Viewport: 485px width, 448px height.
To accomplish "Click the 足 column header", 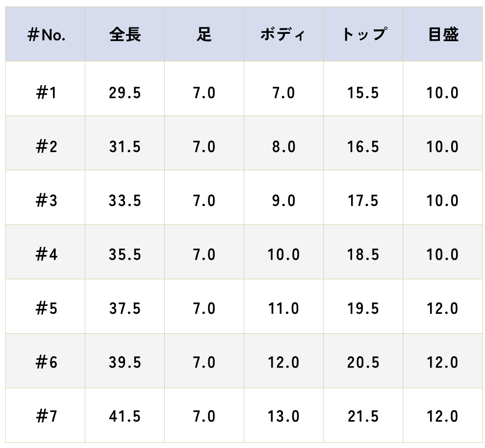I will (204, 34).
